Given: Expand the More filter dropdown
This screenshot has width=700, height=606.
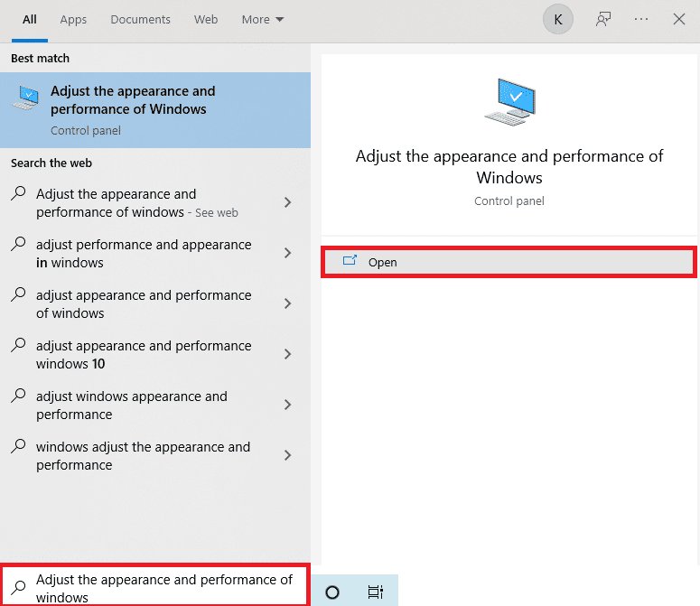Looking at the screenshot, I should click(x=262, y=19).
